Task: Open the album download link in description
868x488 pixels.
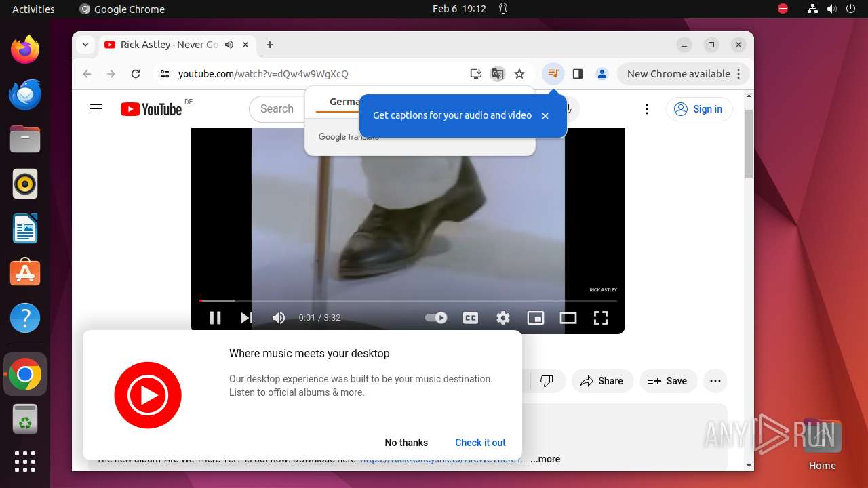Action: click(443, 459)
